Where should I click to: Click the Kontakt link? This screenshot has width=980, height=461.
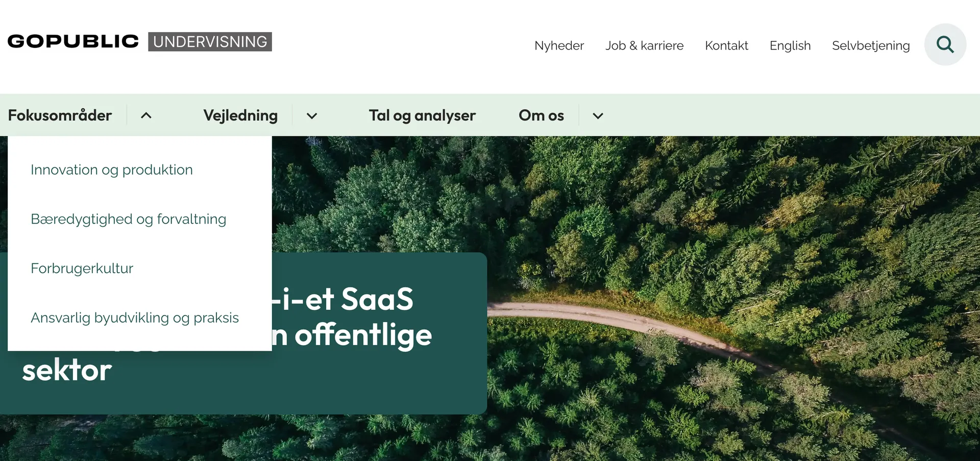pos(726,45)
